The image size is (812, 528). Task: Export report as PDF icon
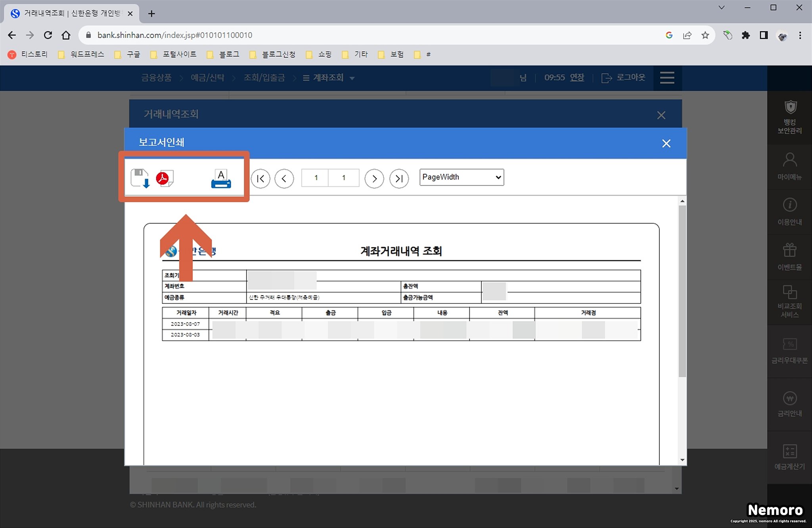tap(165, 178)
